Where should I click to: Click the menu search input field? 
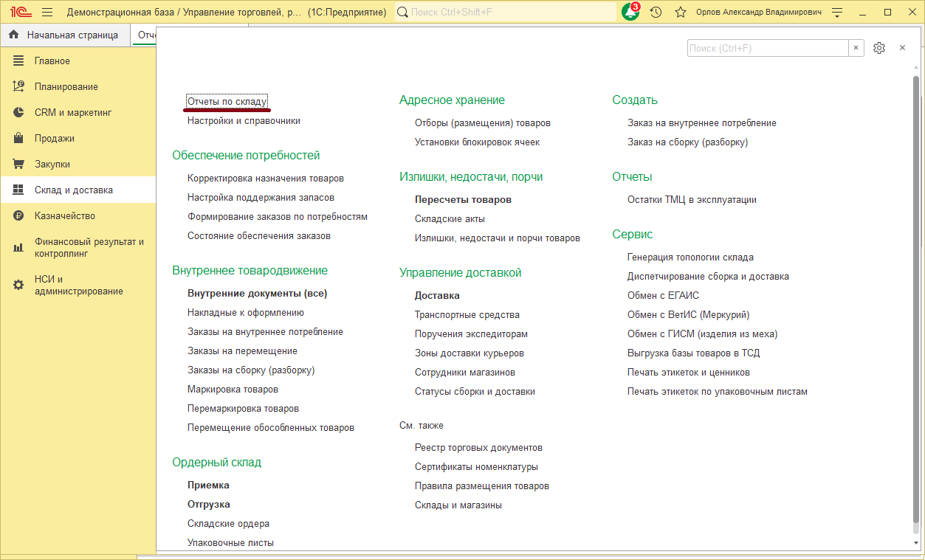767,48
